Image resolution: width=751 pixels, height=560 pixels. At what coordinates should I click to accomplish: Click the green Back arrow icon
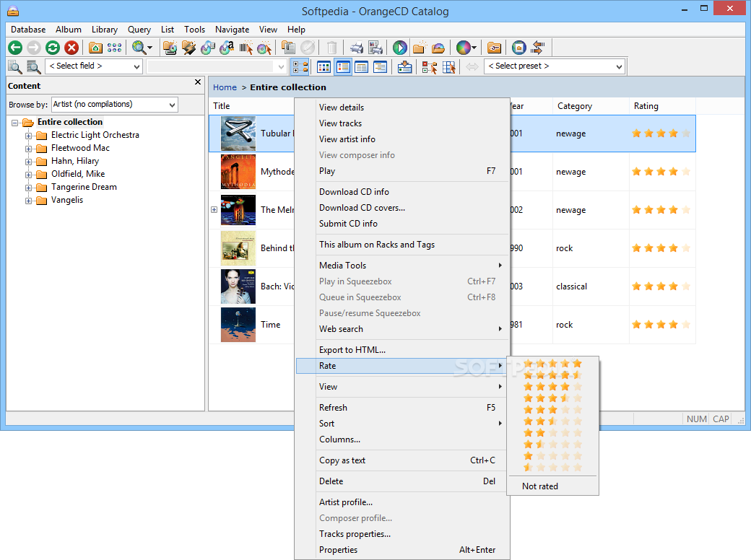[x=15, y=48]
